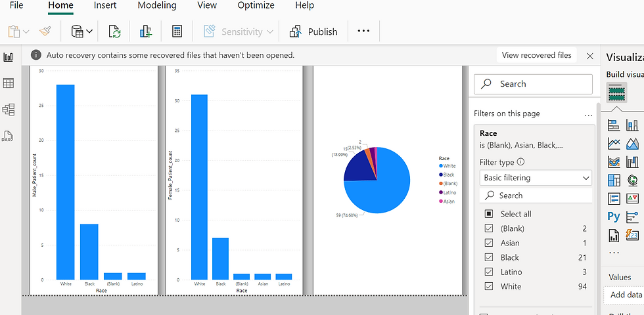Dismiss the auto recovery notification

click(x=590, y=56)
